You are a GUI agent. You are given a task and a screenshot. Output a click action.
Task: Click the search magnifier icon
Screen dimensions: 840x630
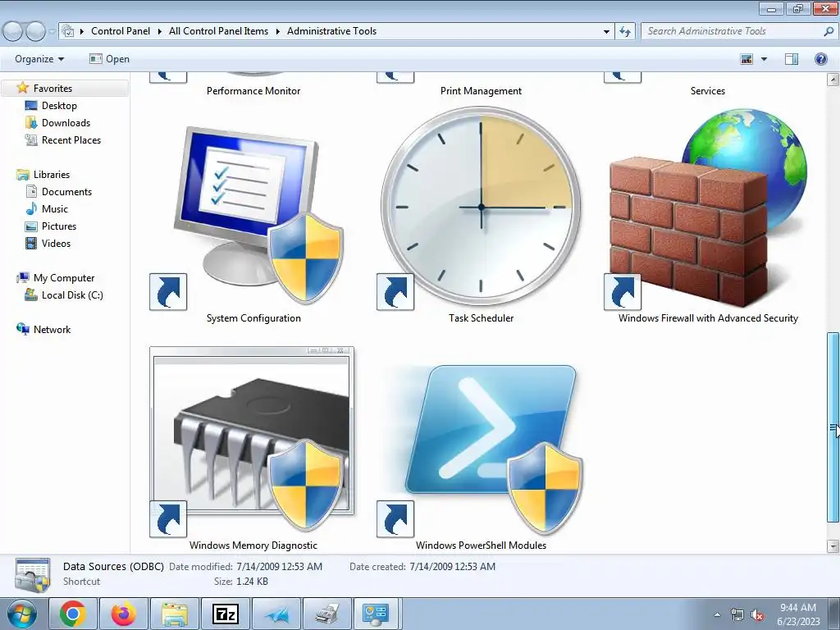[x=829, y=31]
